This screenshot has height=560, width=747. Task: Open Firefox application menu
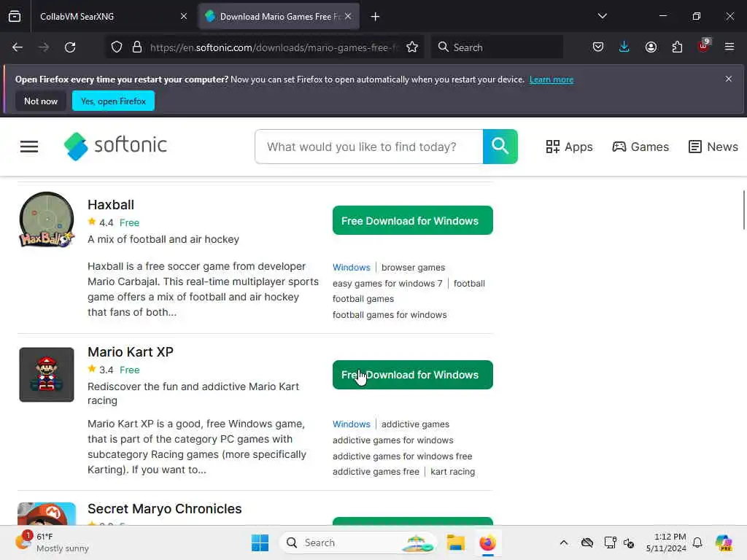coord(729,47)
